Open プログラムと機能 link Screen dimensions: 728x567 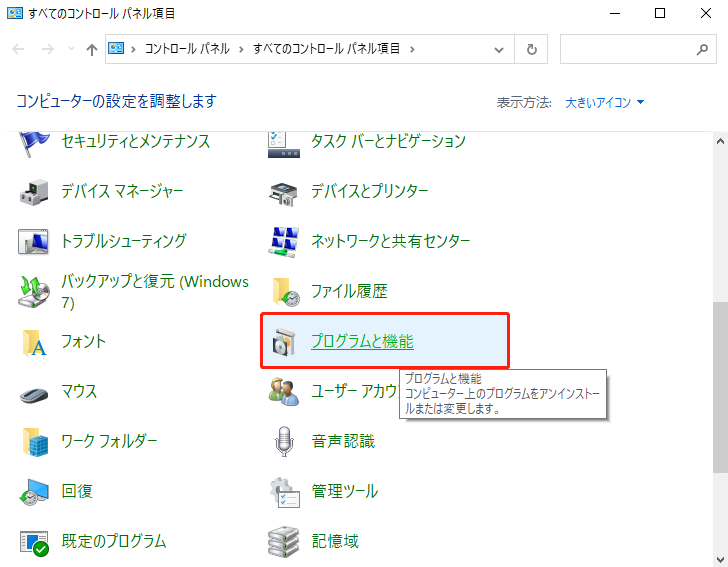tap(362, 341)
